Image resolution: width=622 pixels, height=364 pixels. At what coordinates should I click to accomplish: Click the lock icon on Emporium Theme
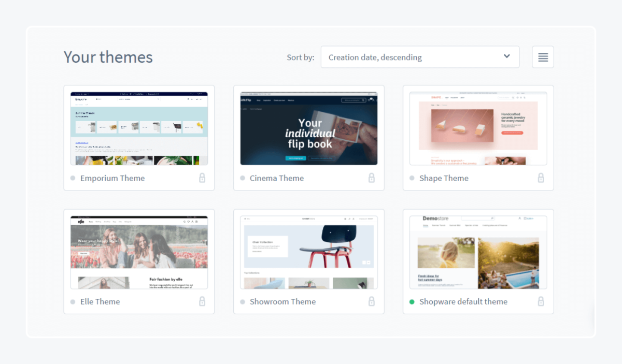[202, 178]
